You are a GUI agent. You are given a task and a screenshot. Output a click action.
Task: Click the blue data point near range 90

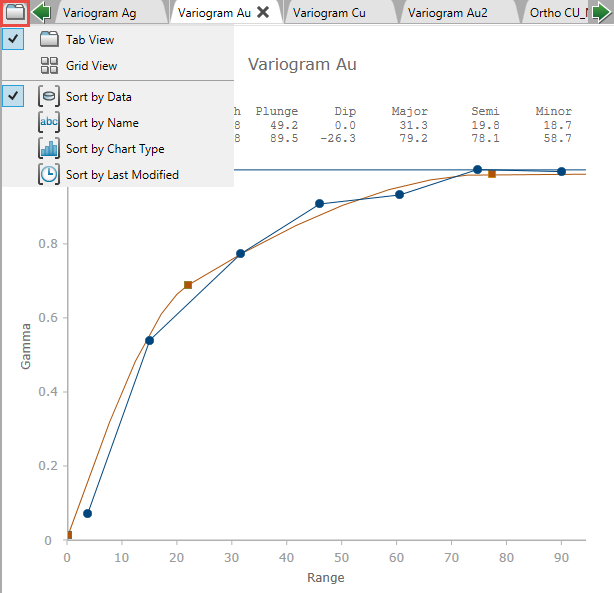[x=562, y=171]
